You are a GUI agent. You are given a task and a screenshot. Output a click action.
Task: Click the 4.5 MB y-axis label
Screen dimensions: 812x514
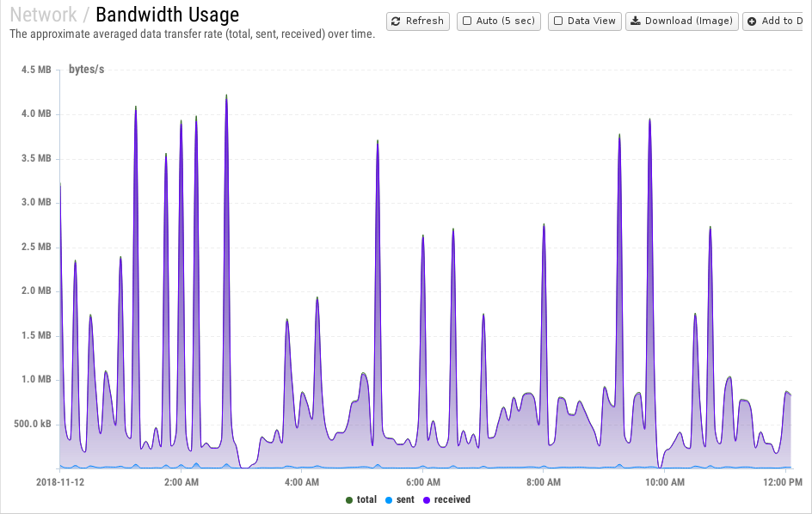36,70
